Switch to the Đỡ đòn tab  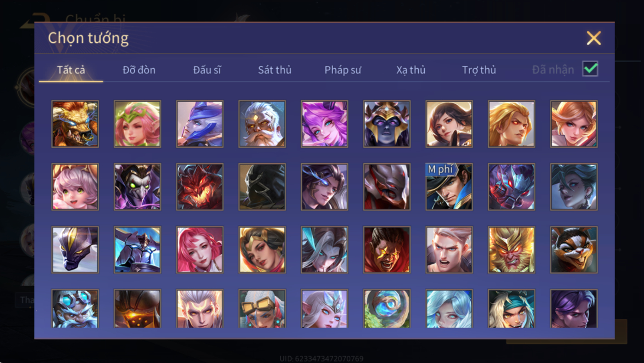coord(139,70)
